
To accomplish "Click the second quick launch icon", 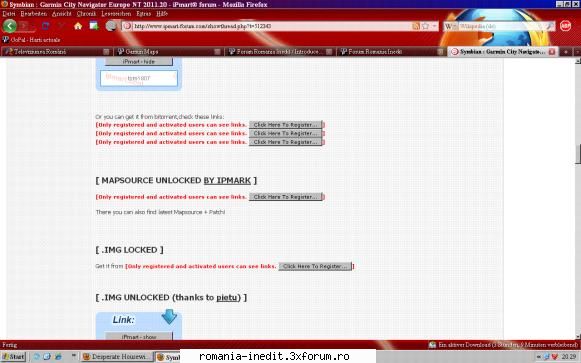I will coord(47,357).
